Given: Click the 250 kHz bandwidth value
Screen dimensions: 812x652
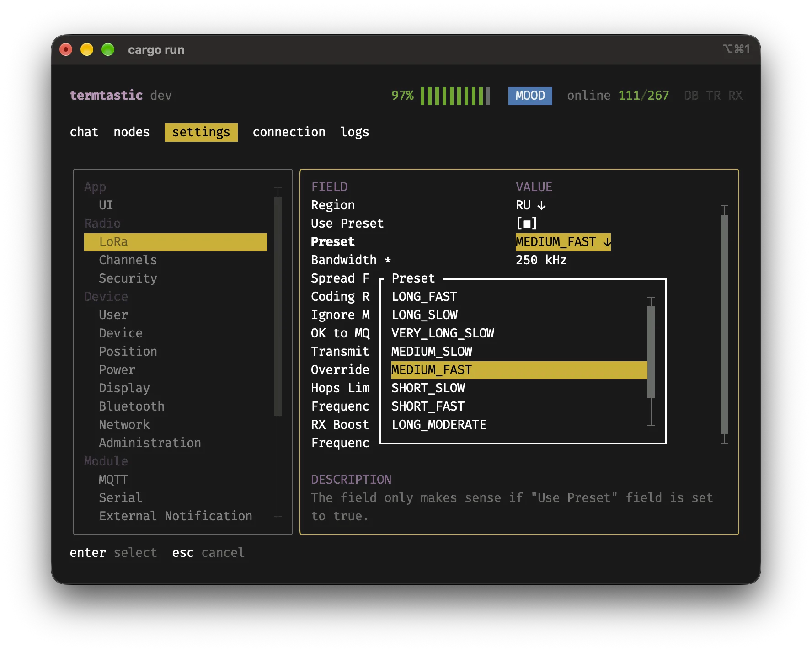Looking at the screenshot, I should 541,260.
